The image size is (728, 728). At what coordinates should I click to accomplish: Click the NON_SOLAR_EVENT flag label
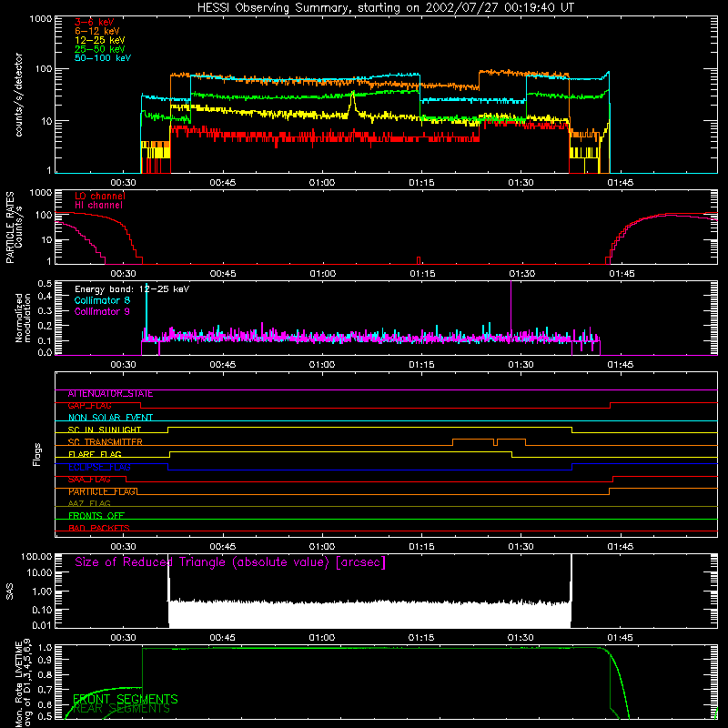[110, 418]
